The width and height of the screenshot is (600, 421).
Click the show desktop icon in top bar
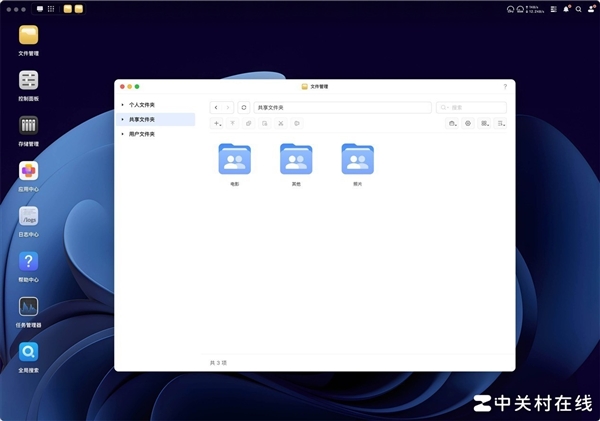tap(40, 9)
